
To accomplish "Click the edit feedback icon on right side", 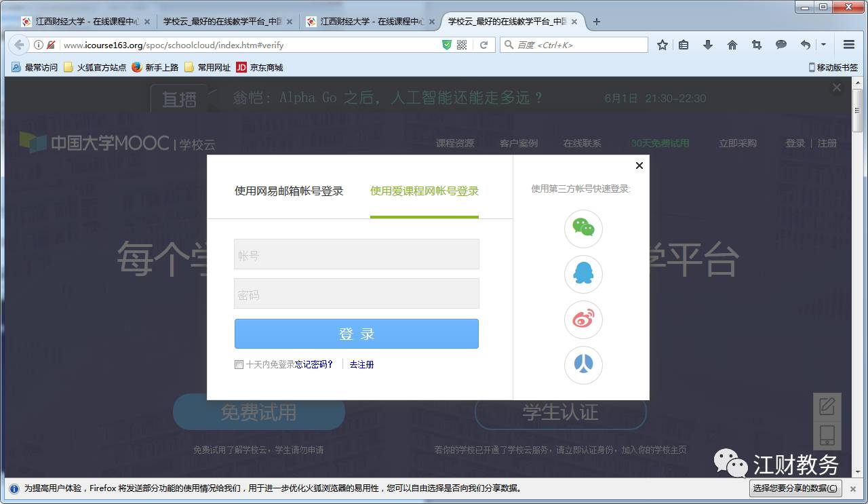I will coord(827,406).
